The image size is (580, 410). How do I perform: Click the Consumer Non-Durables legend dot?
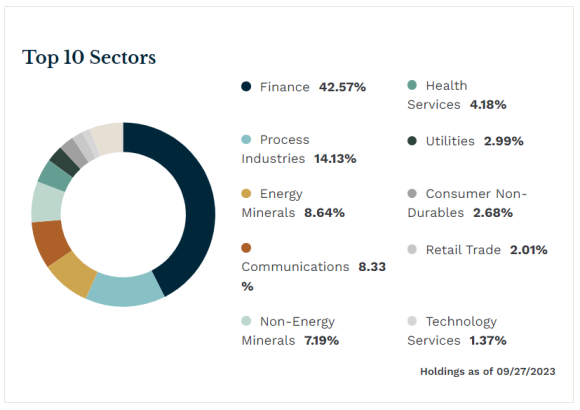pos(412,194)
